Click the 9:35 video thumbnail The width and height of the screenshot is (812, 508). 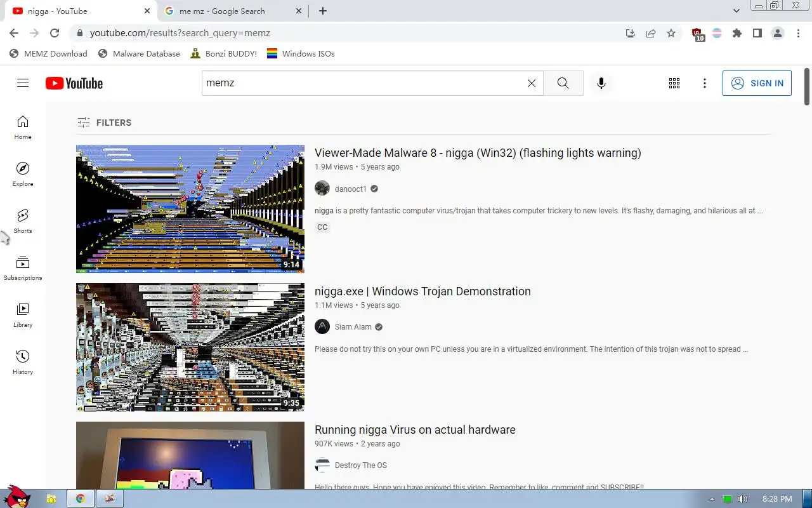pos(190,347)
